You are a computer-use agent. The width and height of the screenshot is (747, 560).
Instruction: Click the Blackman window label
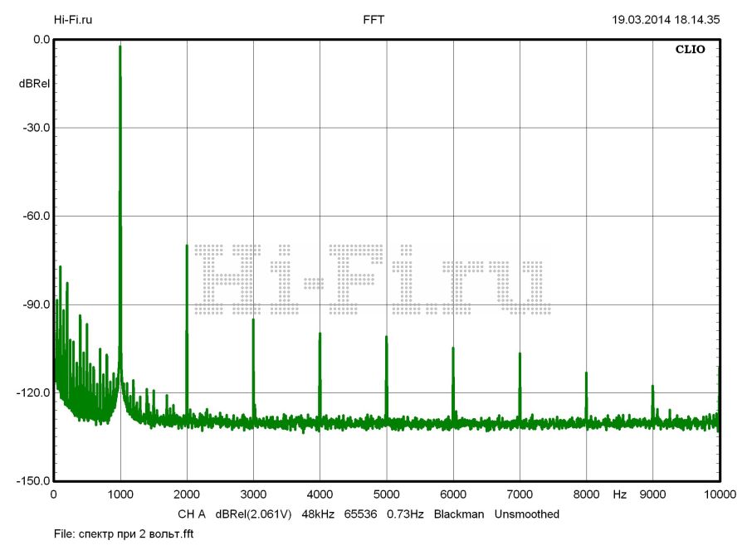(x=459, y=514)
